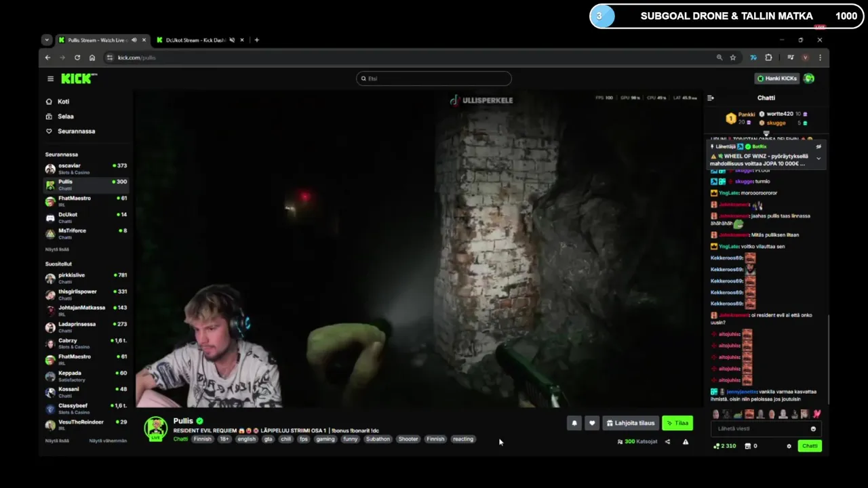Screen dimensions: 868x488
Task: Pick the pink heart quick emote
Action: point(816,414)
